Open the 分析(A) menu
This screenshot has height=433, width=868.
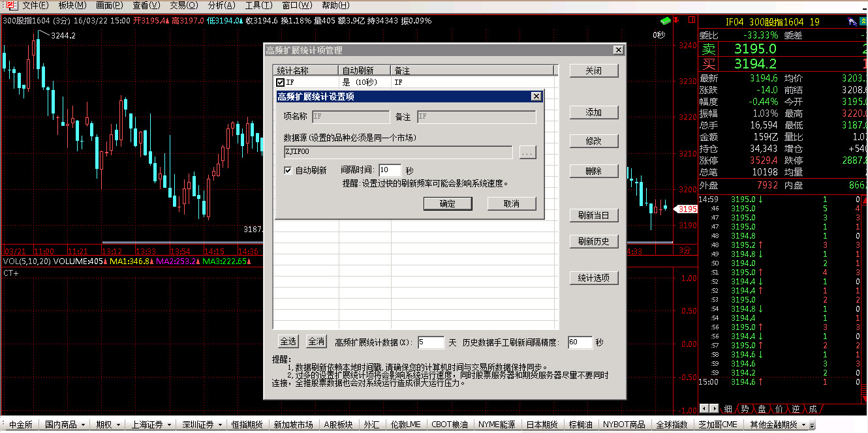220,5
